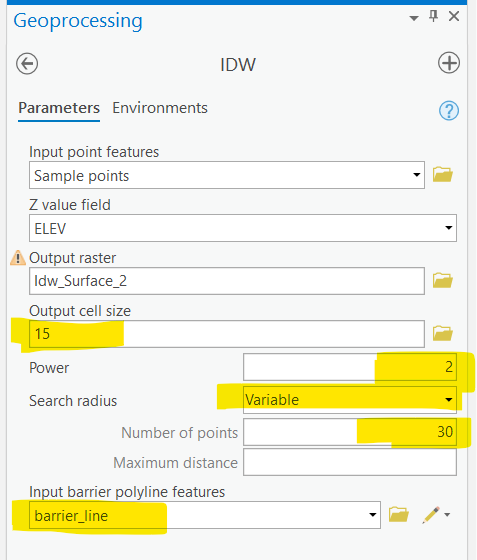The height and width of the screenshot is (560, 477).
Task: Open the Z value field ELEV dropdown
Action: coord(448,228)
